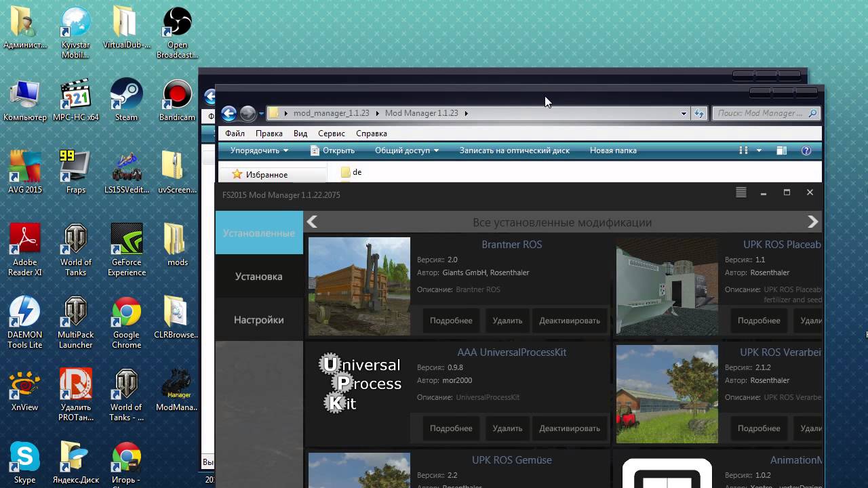Launch Skype from the desktop
The image size is (868, 488).
pyautogui.click(x=25, y=462)
